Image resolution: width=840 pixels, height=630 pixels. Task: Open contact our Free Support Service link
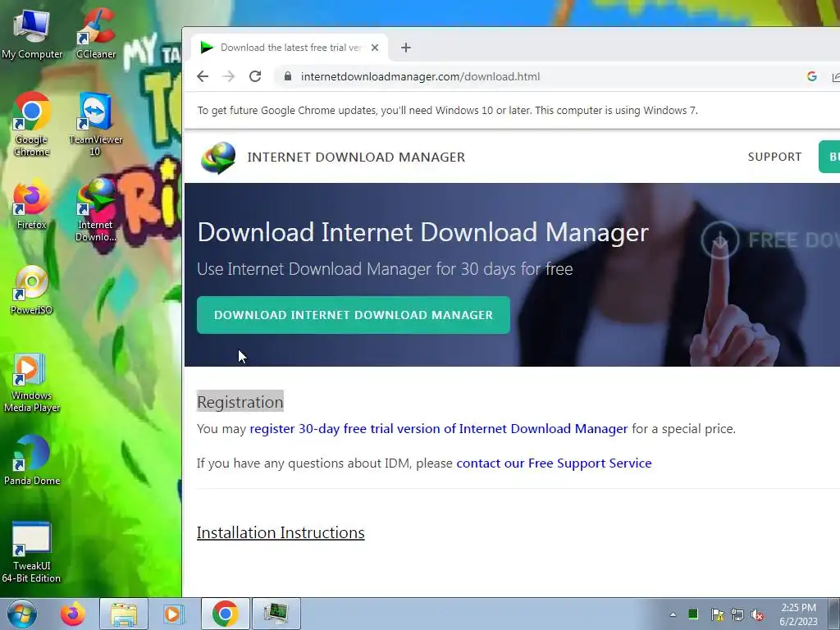pyautogui.click(x=554, y=463)
